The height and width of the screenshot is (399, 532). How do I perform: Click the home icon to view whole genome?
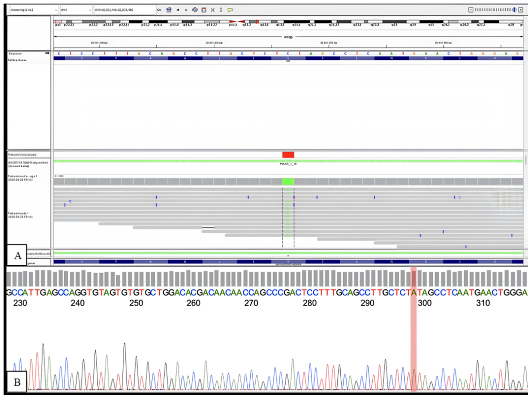169,10
